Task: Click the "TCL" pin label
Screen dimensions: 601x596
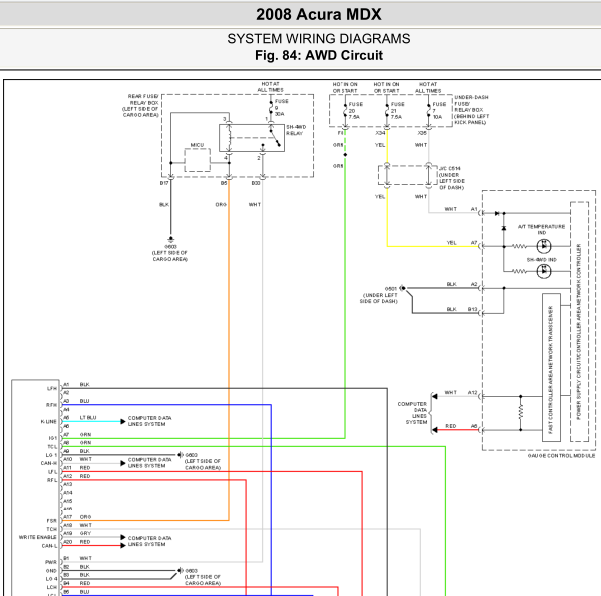Action: [x=52, y=447]
